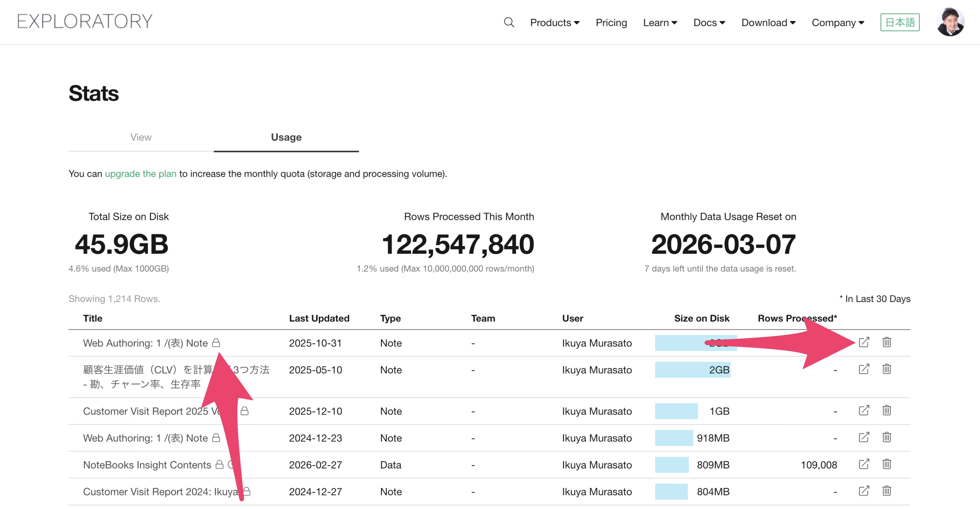Click lock icon beside Web Authoring 2025-10-31 title
The width and height of the screenshot is (980, 509).
[216, 342]
